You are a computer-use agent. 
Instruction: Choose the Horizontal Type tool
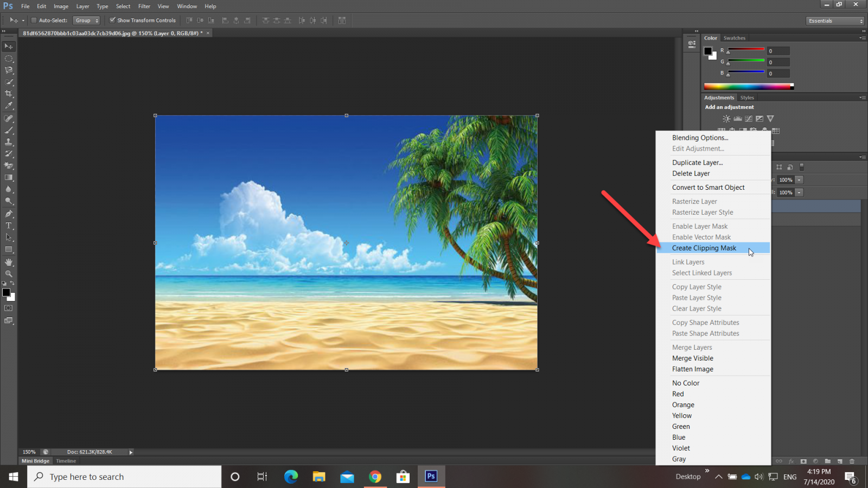coord(9,226)
